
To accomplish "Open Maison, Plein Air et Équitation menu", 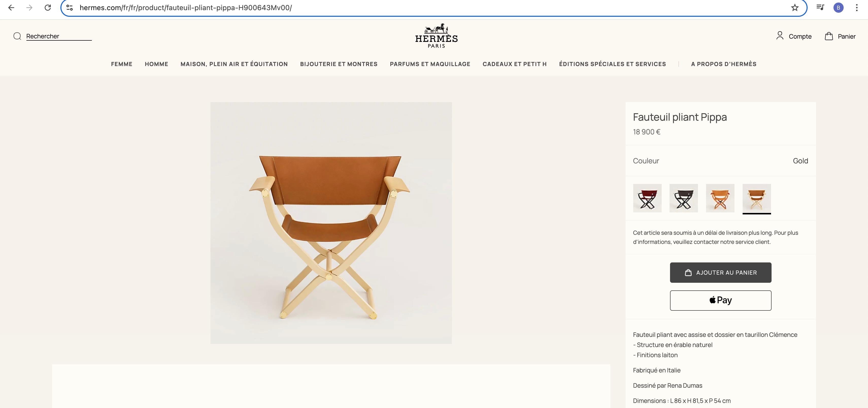I will coord(234,64).
